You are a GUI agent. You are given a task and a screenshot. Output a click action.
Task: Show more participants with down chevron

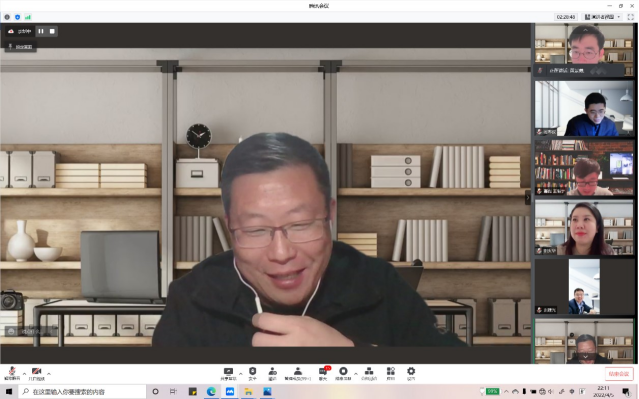(x=585, y=357)
